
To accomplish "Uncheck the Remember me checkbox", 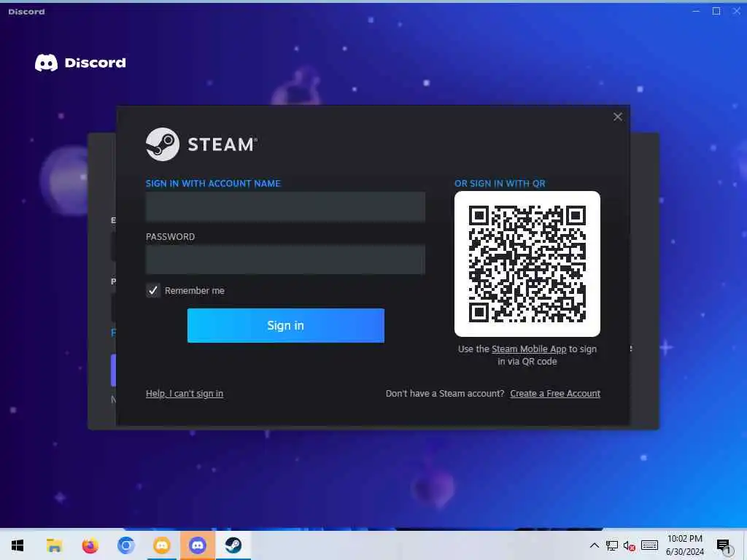I will [153, 290].
